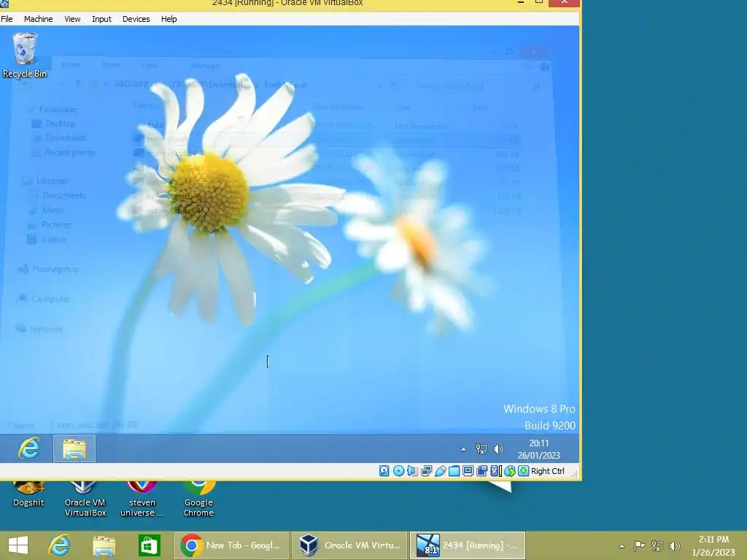The image size is (747, 560).
Task: Open the File menu in VirtualBox
Action: (x=7, y=19)
